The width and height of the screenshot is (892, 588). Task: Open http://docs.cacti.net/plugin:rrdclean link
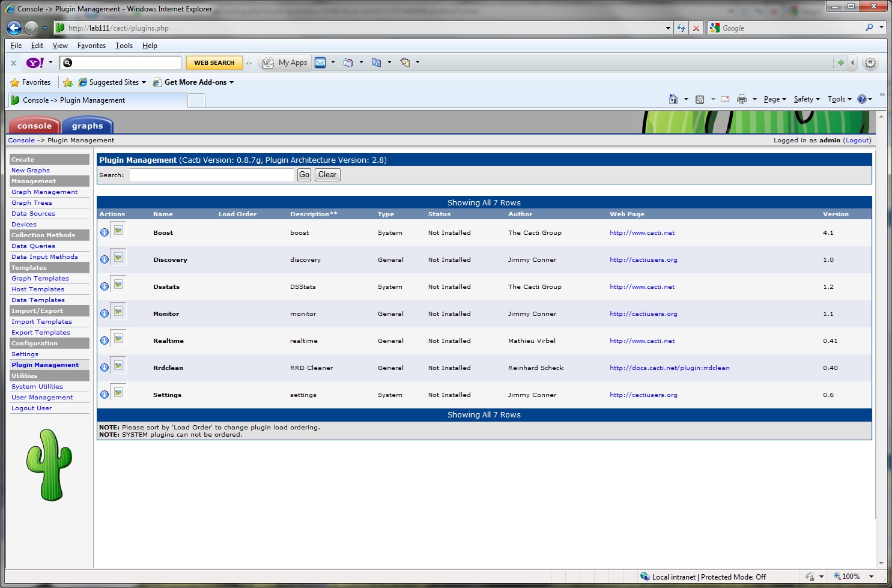coord(670,368)
